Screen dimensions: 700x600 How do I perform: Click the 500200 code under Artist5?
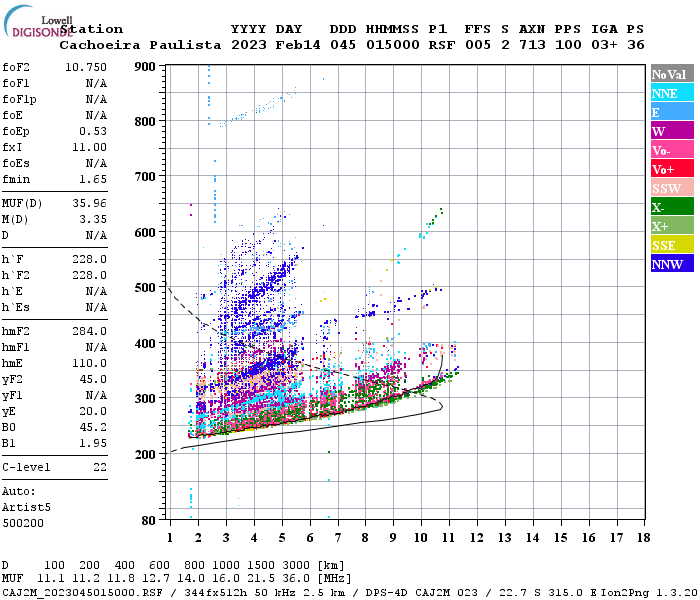[23, 523]
